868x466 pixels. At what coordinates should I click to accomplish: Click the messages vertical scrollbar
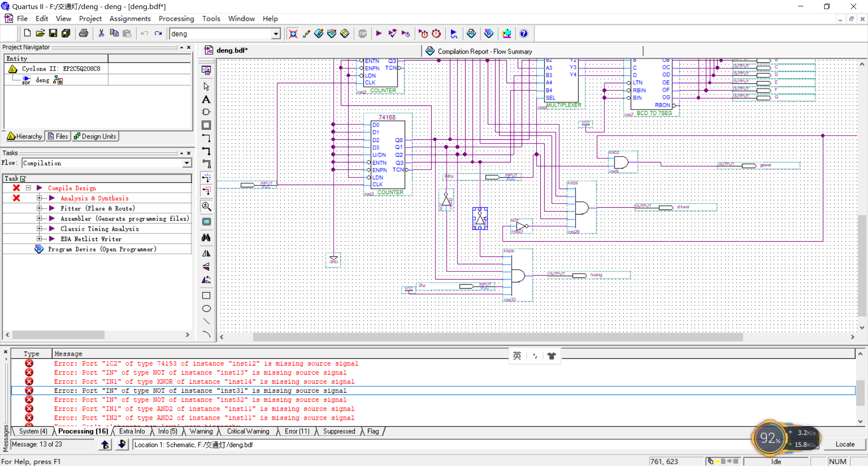tap(860, 393)
